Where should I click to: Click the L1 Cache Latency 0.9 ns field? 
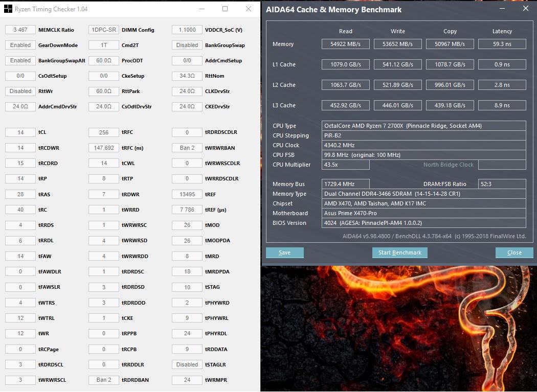pyautogui.click(x=502, y=64)
